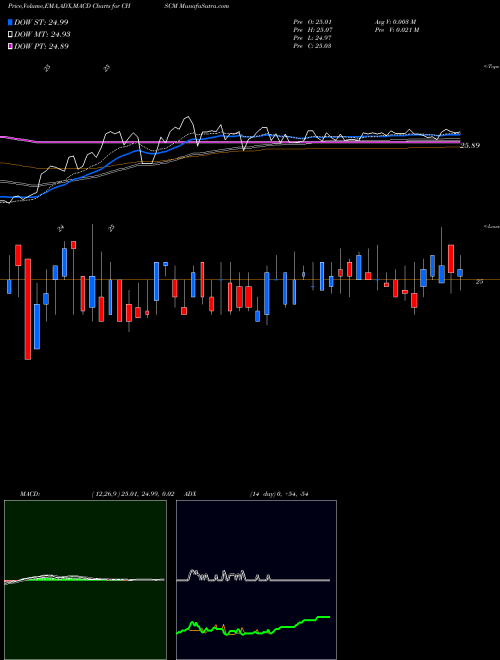This screenshot has width=500, height=660.
Task: Click the chart title mentioning MunafaSutra.com
Action: tap(119, 6)
